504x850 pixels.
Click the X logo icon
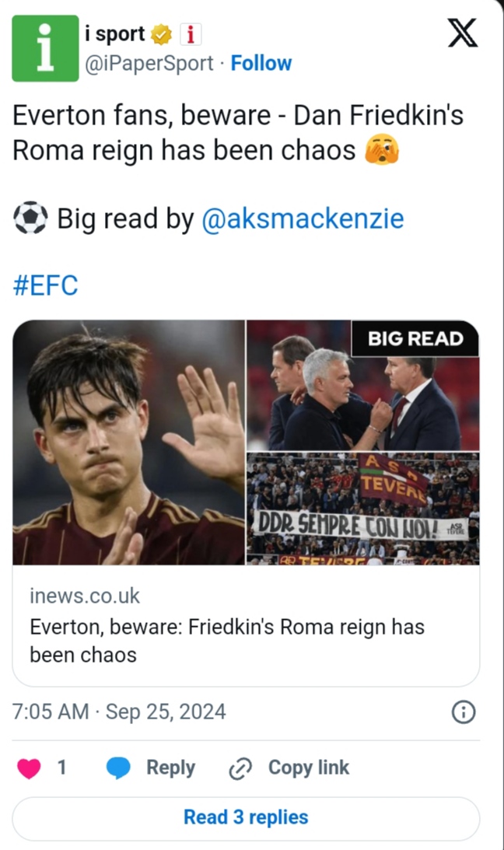tap(464, 34)
